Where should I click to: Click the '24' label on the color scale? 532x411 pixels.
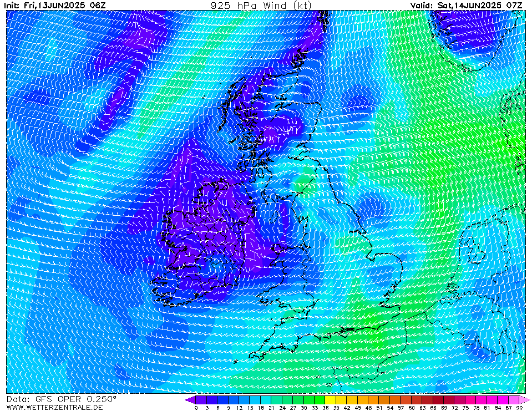tap(282, 408)
